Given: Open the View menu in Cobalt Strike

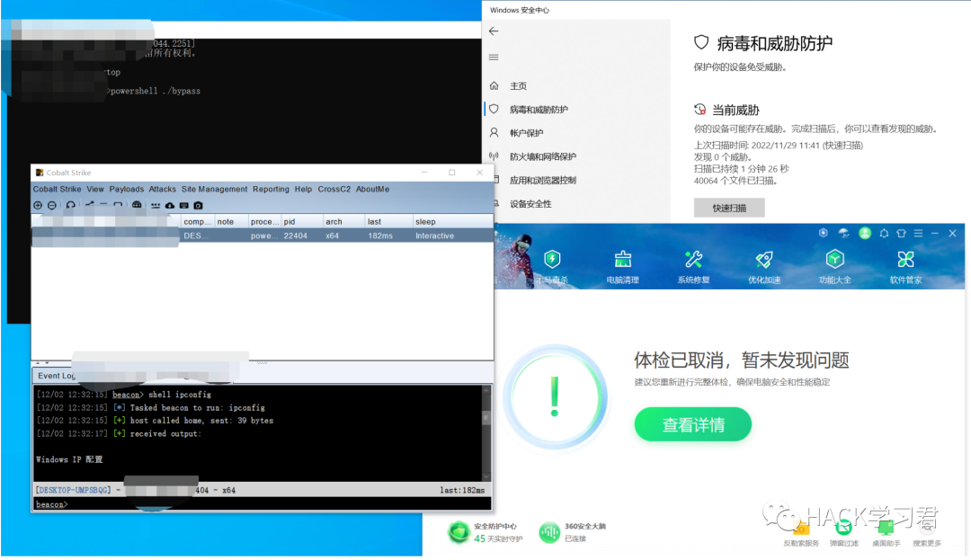Looking at the screenshot, I should pos(95,189).
